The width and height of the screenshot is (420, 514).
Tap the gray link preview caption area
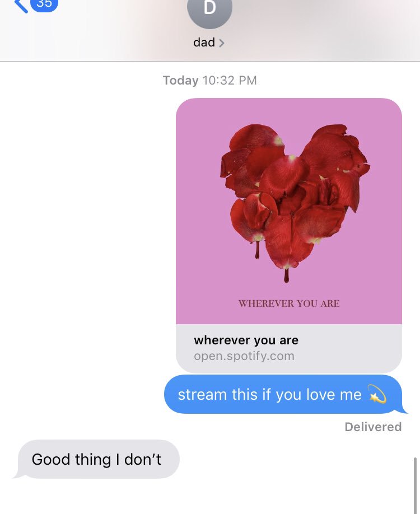point(289,348)
